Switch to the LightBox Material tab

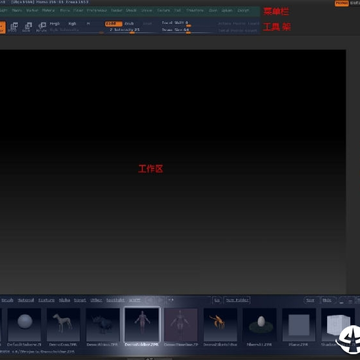point(26,300)
